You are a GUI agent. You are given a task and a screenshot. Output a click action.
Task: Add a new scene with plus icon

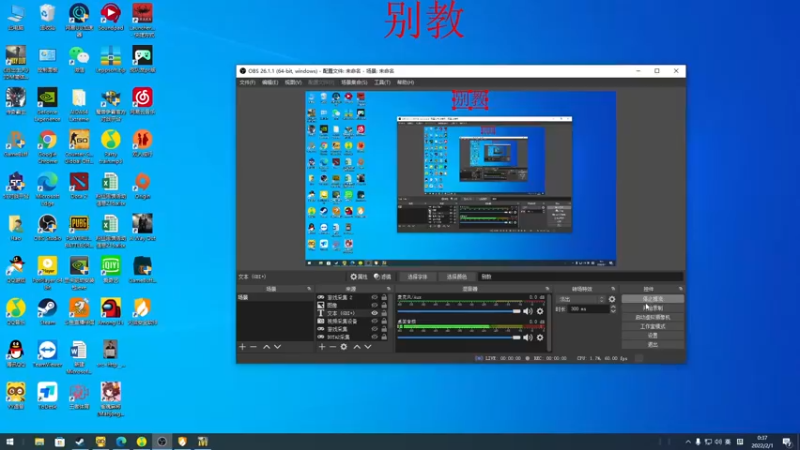(242, 347)
